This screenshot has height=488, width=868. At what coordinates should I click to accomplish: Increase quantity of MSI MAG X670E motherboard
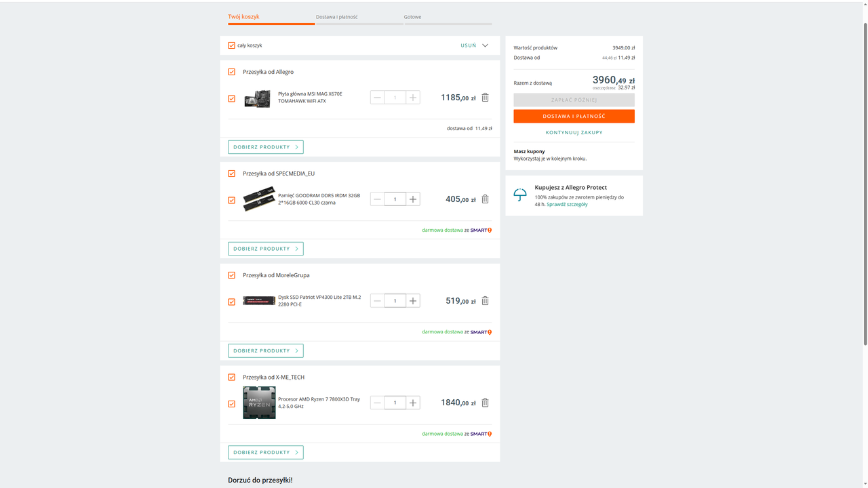click(x=412, y=98)
